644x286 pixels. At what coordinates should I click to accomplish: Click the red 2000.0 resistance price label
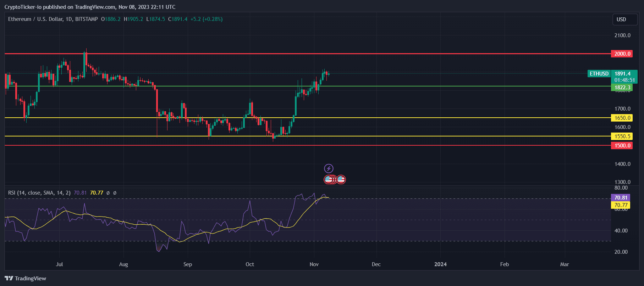tap(622, 54)
